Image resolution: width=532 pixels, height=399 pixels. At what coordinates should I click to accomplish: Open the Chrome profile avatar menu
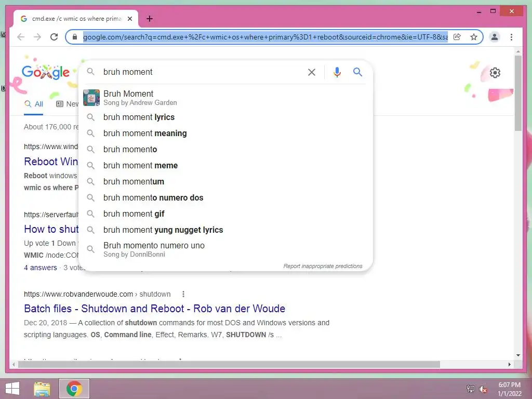coord(495,37)
